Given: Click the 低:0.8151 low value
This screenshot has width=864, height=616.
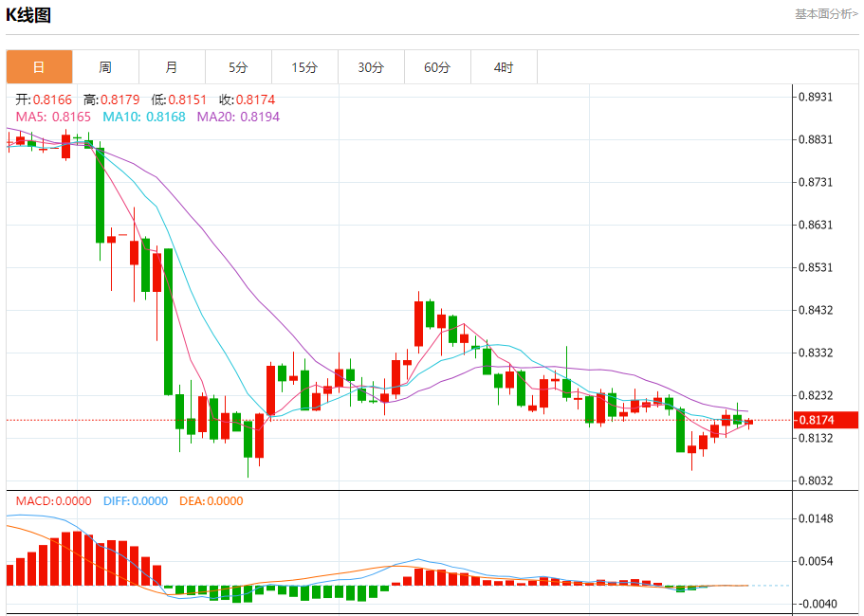Looking at the screenshot, I should click(x=179, y=100).
